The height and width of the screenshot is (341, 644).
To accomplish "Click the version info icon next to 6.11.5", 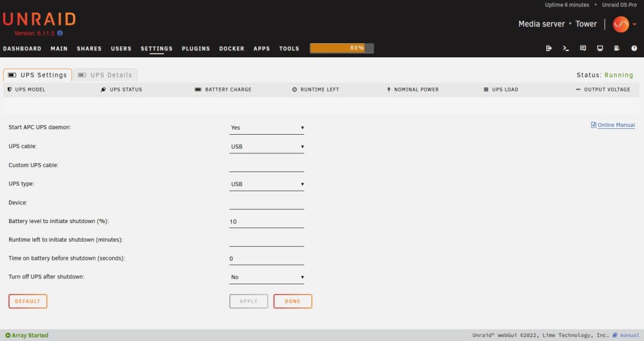I will (x=60, y=33).
